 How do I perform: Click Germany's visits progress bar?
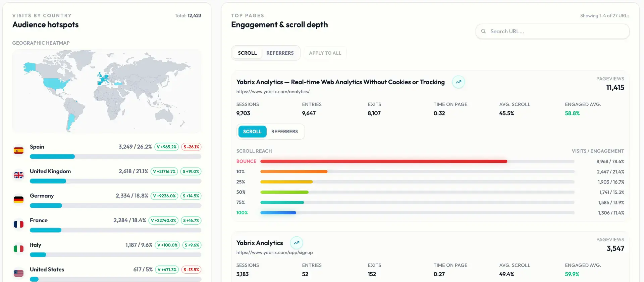(x=115, y=205)
